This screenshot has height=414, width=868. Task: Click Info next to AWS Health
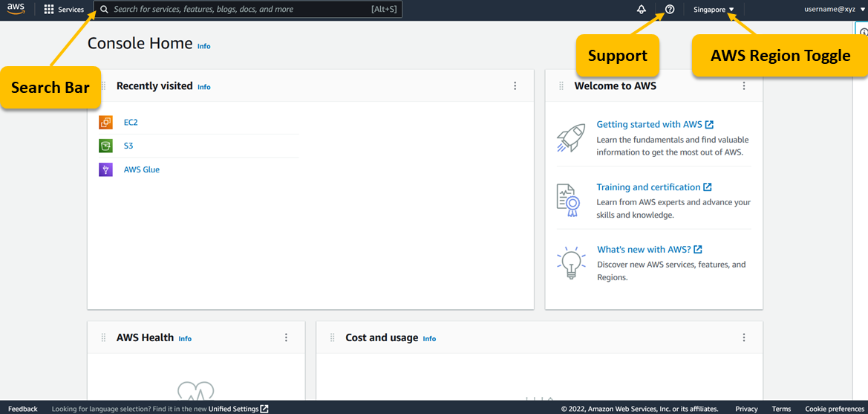(185, 339)
